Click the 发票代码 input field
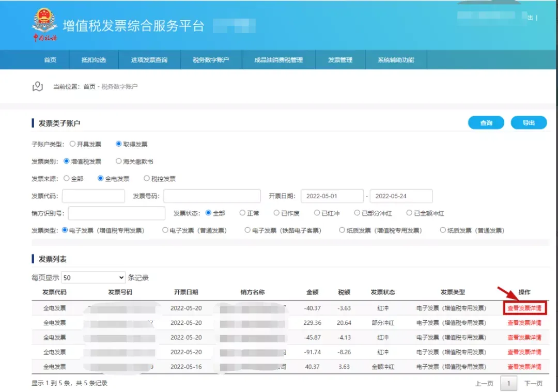This screenshot has height=392, width=558. coord(94,196)
